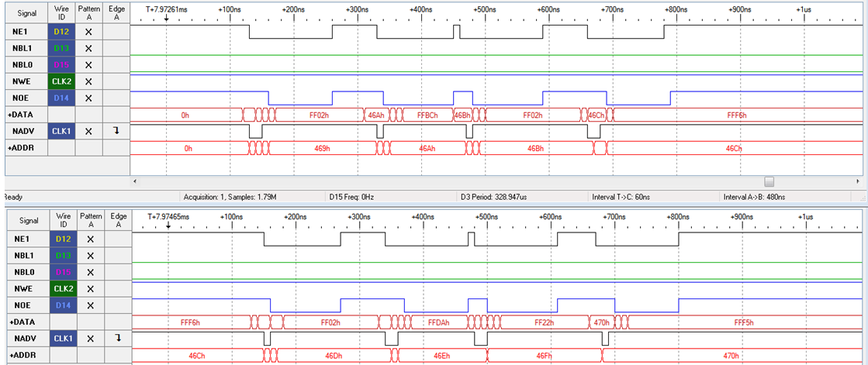Toggle Pattern A X for NADV in the bottom panel
Viewport: 868px width, 365px height.
click(x=91, y=339)
